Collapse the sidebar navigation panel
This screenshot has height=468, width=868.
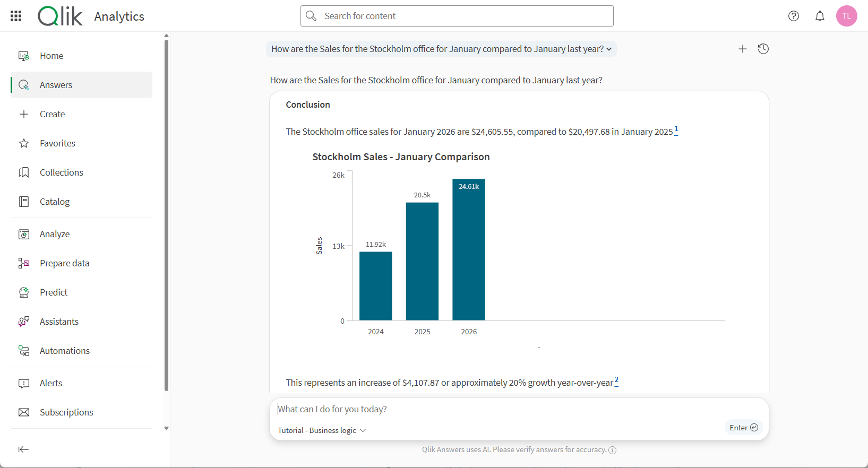click(x=23, y=449)
